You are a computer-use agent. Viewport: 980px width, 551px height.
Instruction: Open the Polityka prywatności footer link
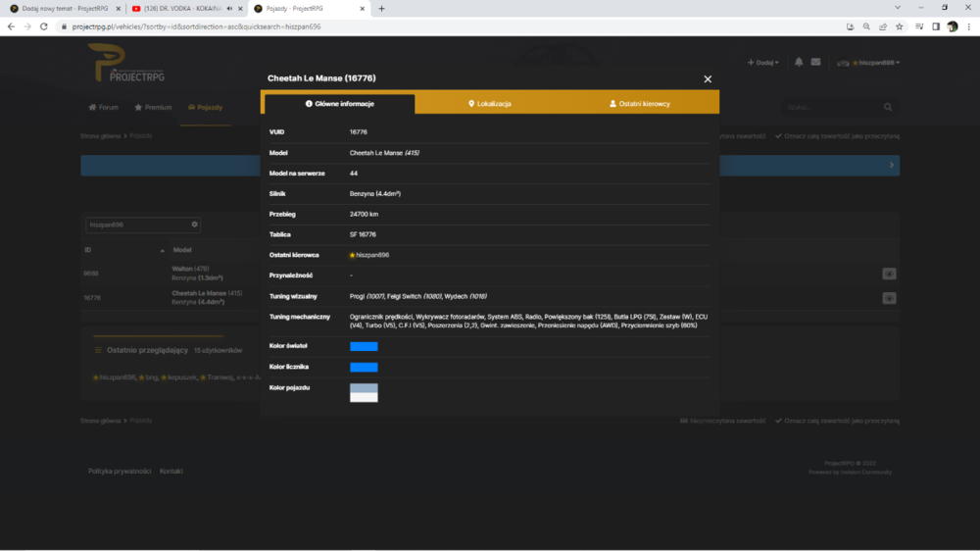coord(120,471)
